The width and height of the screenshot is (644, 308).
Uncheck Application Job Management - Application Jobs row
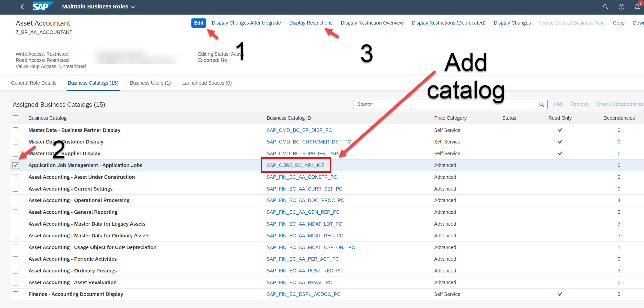16,165
